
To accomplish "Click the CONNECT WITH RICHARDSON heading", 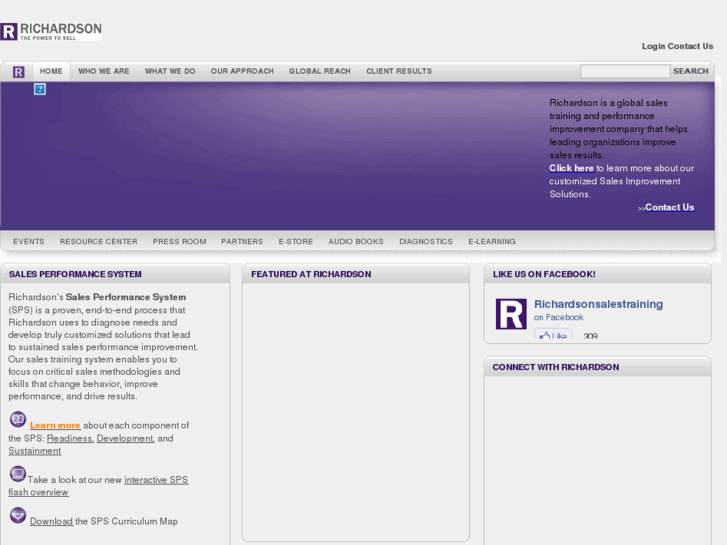I will [555, 367].
